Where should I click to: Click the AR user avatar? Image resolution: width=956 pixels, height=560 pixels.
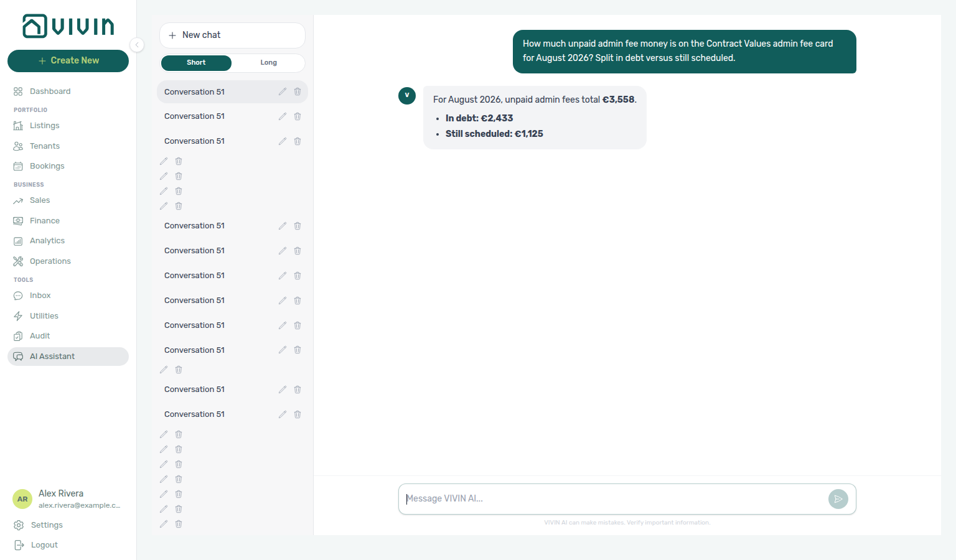coord(22,499)
